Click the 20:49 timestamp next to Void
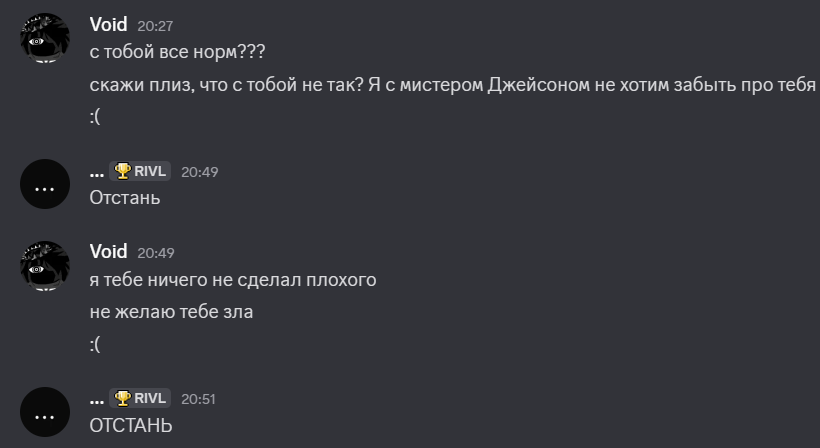Screen dimensions: 820x448 click(155, 253)
